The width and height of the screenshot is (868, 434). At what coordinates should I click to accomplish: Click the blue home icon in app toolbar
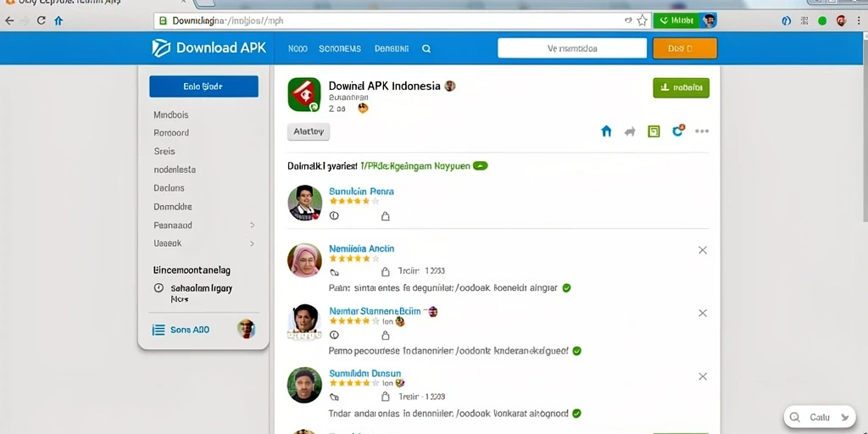point(606,131)
